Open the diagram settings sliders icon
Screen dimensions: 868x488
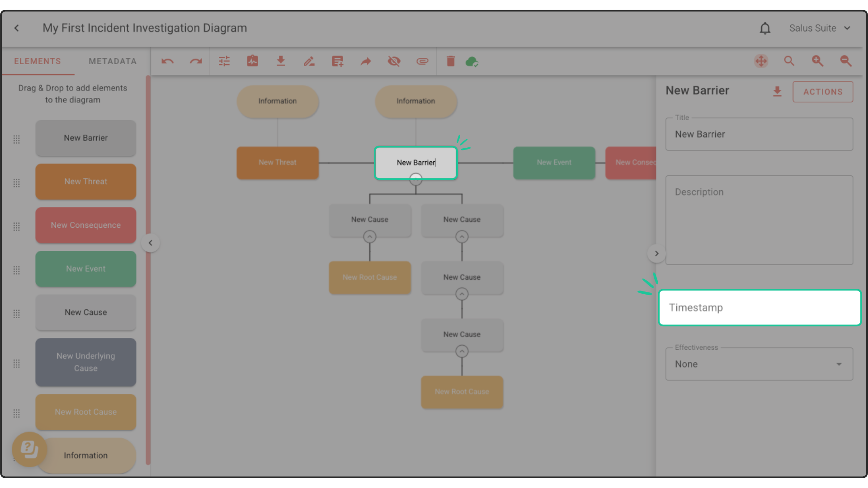click(x=224, y=61)
